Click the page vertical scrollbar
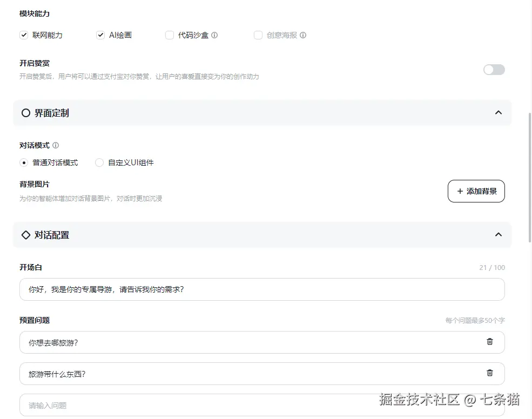The width and height of the screenshot is (532, 419). pyautogui.click(x=530, y=177)
